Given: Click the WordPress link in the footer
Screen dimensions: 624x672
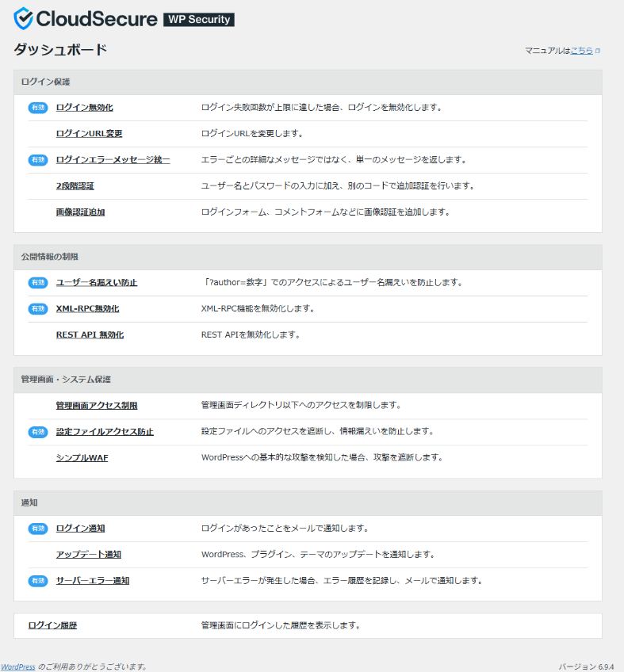Looking at the screenshot, I should pos(19,666).
